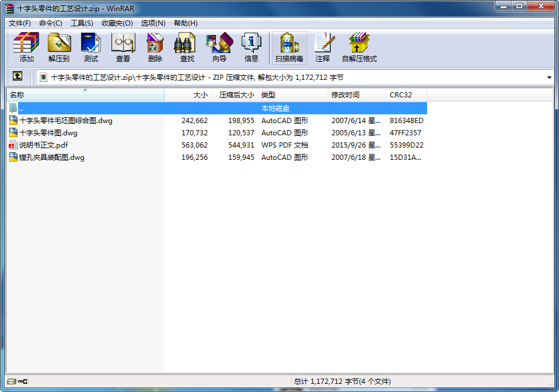Select file name 镗孔夹具装配图.dwg
The image size is (559, 392).
(52, 157)
